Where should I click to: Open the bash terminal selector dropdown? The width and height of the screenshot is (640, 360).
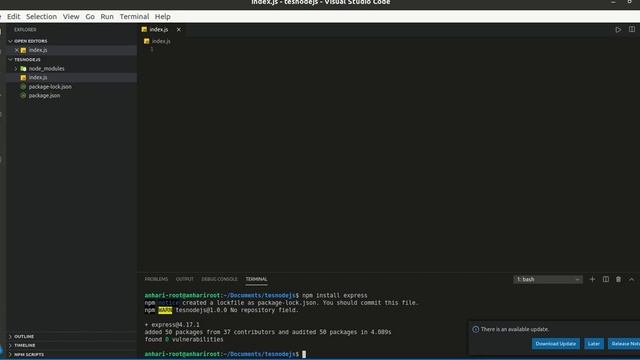pos(548,280)
